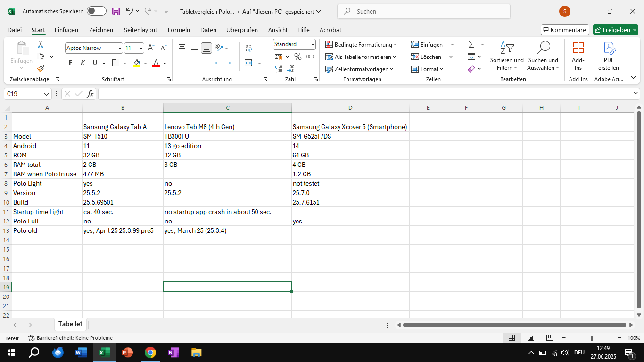Click the wrap text icon
The image size is (644, 362).
tap(249, 48)
